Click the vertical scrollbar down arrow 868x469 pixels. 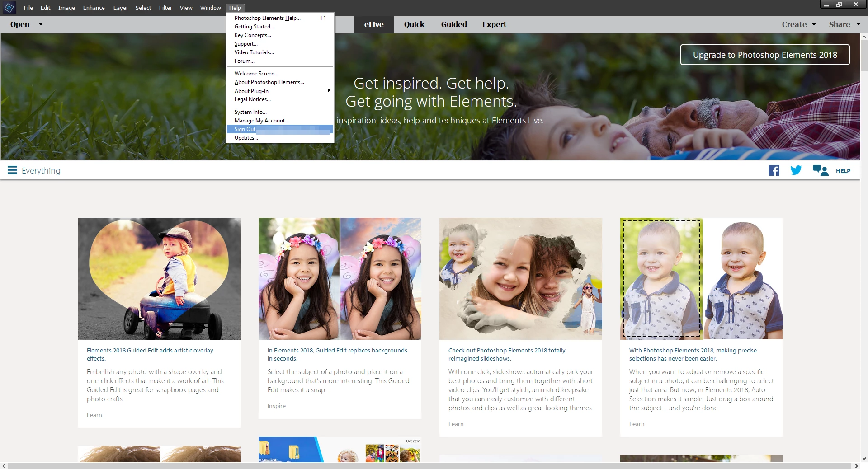[864, 458]
